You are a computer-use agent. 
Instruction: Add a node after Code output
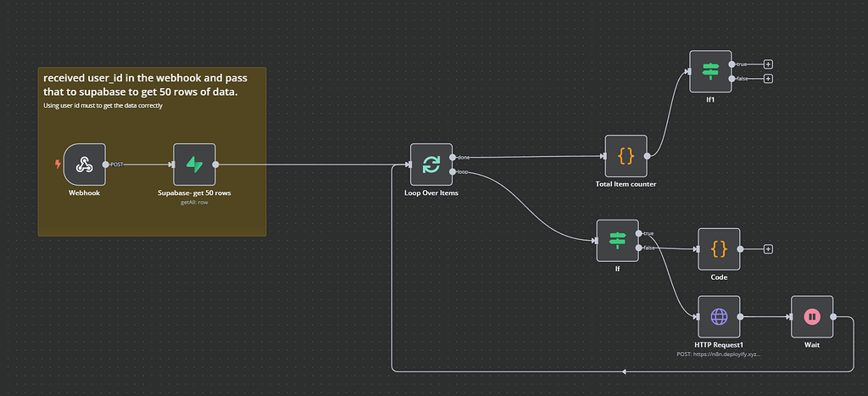click(768, 248)
